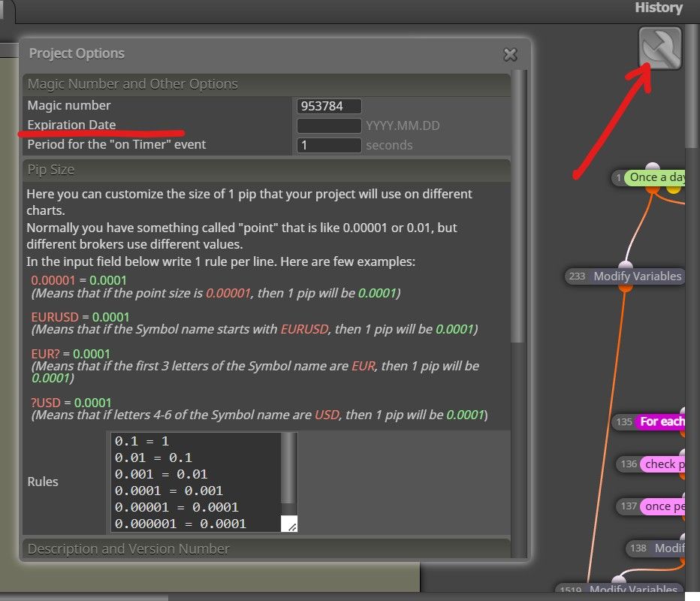The image size is (700, 601).
Task: Select the 'For each' block 135
Action: point(650,421)
